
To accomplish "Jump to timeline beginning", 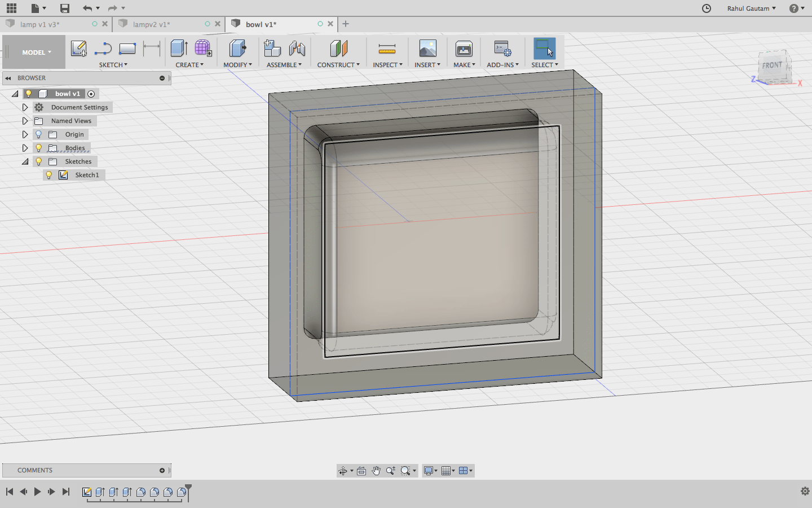I will 10,492.
